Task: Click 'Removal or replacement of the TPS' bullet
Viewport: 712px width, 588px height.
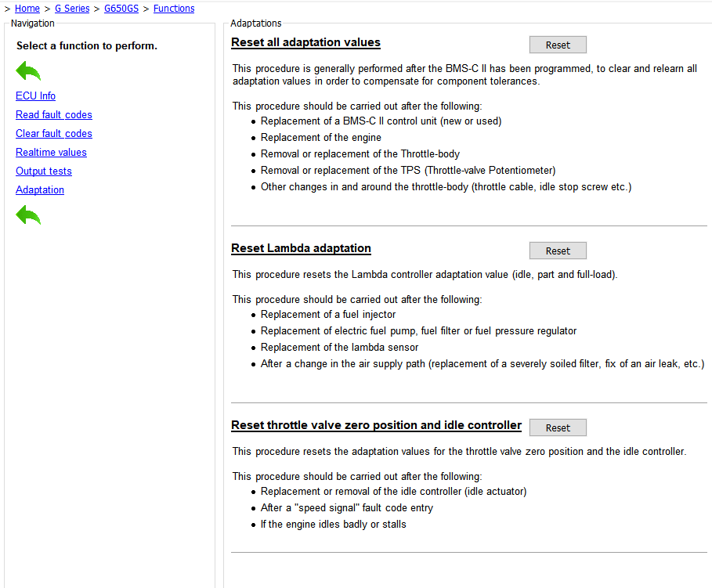Action: tap(408, 170)
